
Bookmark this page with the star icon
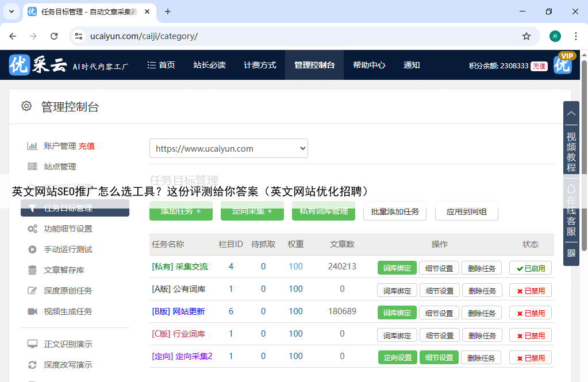(x=526, y=36)
